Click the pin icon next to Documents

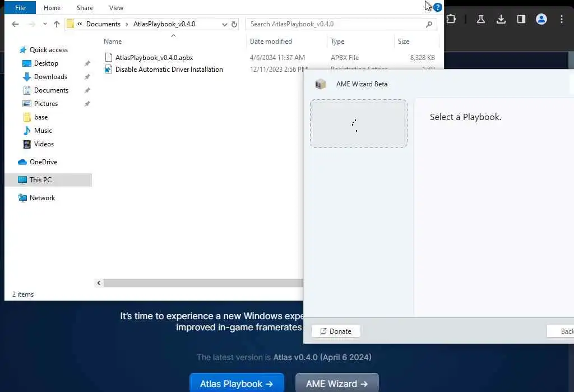point(87,90)
